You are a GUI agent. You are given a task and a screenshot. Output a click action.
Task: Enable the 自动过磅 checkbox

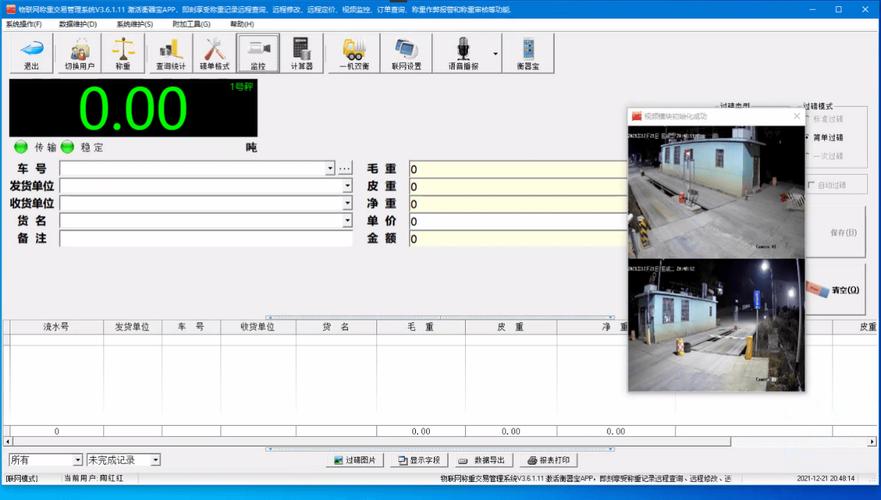[811, 185]
